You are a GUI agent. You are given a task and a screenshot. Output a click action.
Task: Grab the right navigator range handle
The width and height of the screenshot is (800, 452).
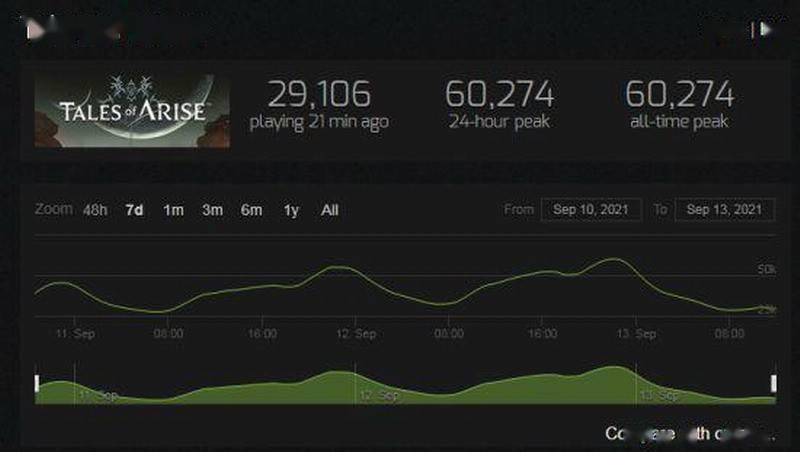click(773, 383)
